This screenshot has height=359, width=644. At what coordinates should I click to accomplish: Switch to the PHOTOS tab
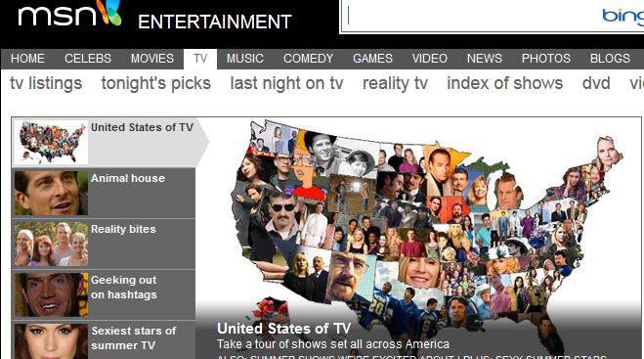pyautogui.click(x=546, y=59)
